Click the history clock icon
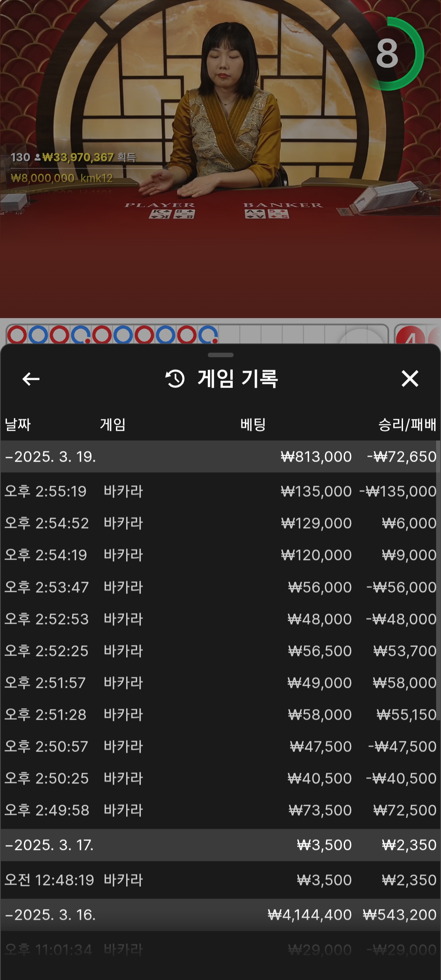The image size is (441, 980). pos(175,379)
